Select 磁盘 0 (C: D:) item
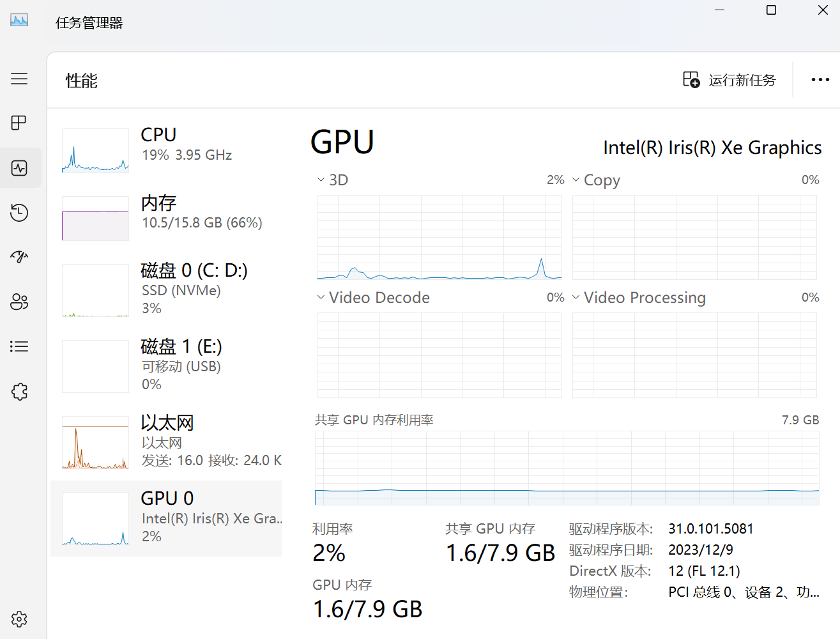Screen dimensions: 840x639 (166, 289)
